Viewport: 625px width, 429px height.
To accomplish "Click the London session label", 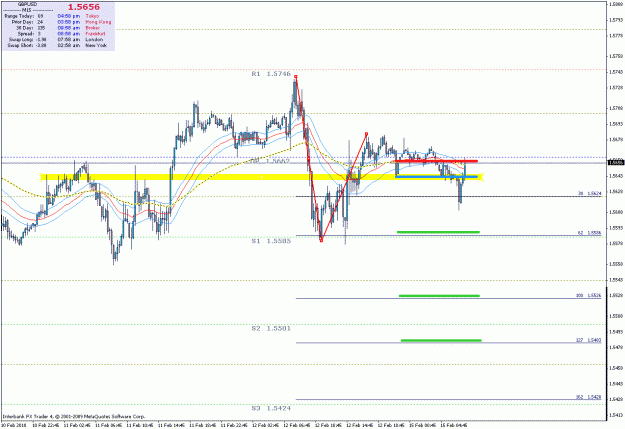I will point(94,39).
